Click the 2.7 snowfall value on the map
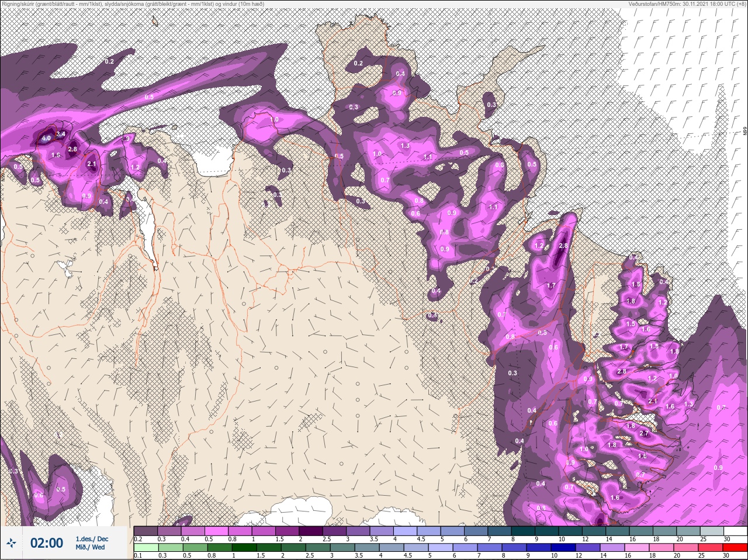This screenshot has height=560, width=748. pos(645,434)
